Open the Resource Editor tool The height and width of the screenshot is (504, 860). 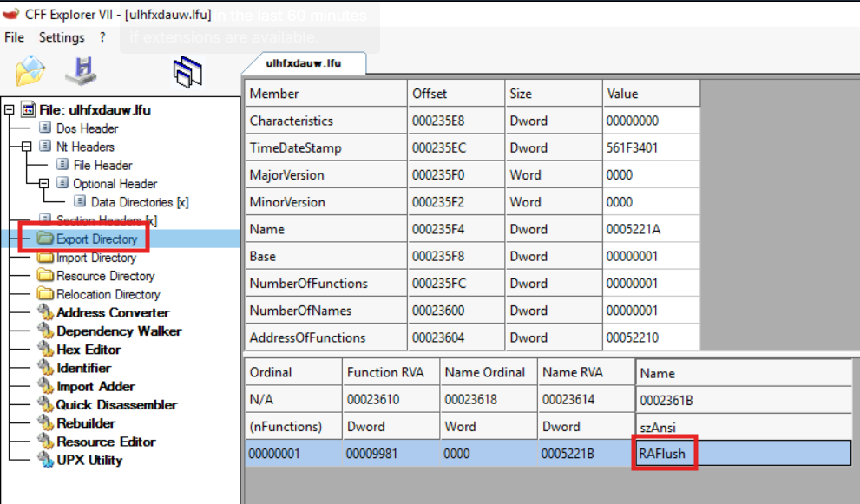coord(106,442)
